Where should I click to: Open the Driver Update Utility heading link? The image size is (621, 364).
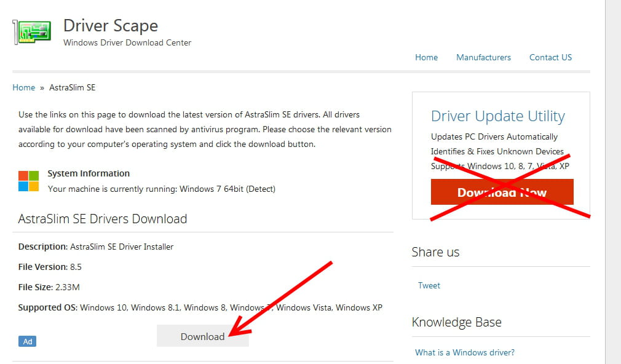(498, 116)
